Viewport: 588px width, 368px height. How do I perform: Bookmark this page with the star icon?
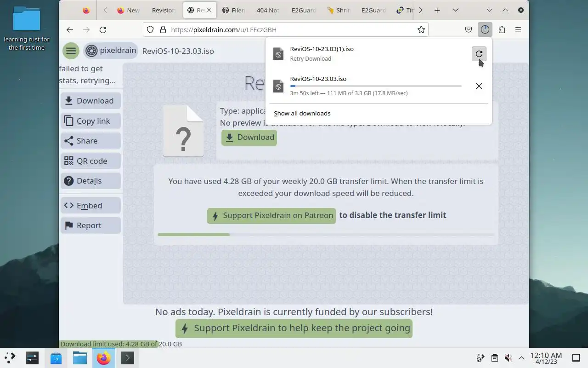(421, 29)
